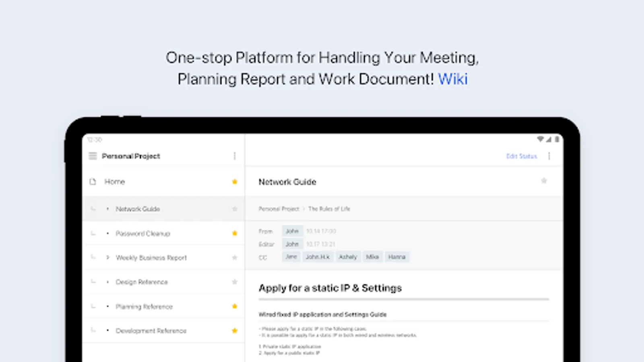Open the document page more options menu

[549, 156]
